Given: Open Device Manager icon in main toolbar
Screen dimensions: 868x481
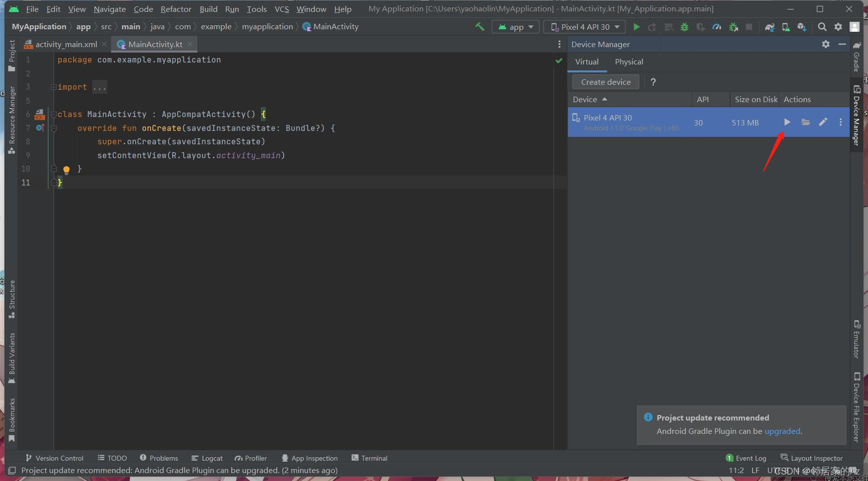Looking at the screenshot, I should click(x=786, y=27).
